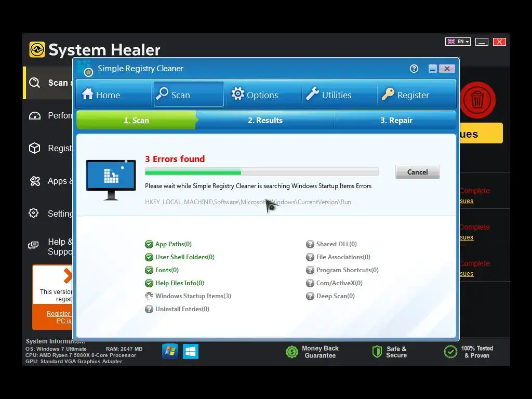The height and width of the screenshot is (399, 532).
Task: Click the Money Back Guarantee badge icon
Action: click(x=292, y=352)
